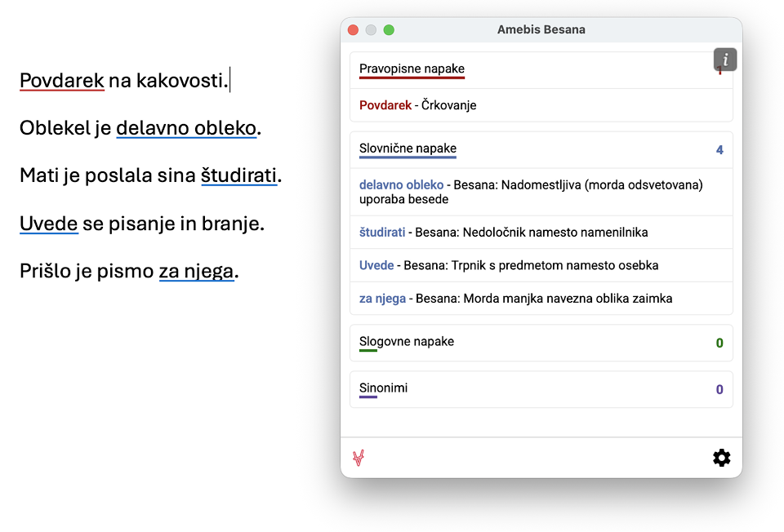Viewport: 784px width, 532px height.
Task: Click underlined word študirati in document
Action: 239,175
